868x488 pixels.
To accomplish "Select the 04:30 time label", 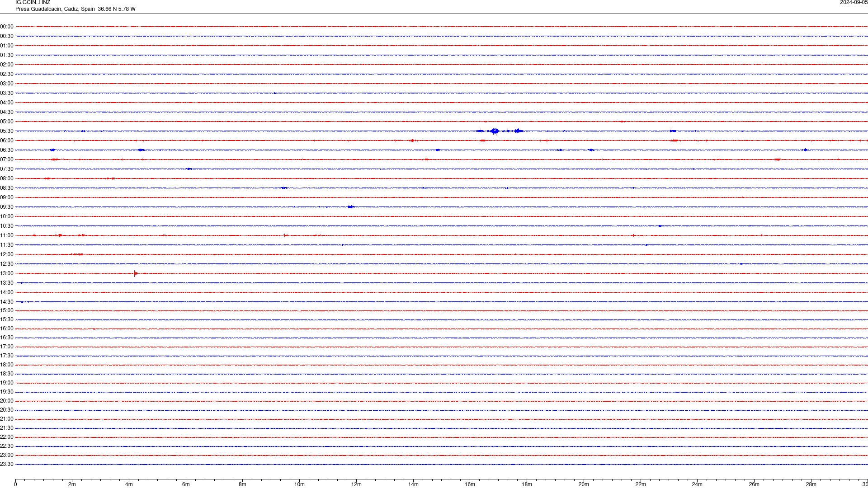I will pyautogui.click(x=7, y=112).
